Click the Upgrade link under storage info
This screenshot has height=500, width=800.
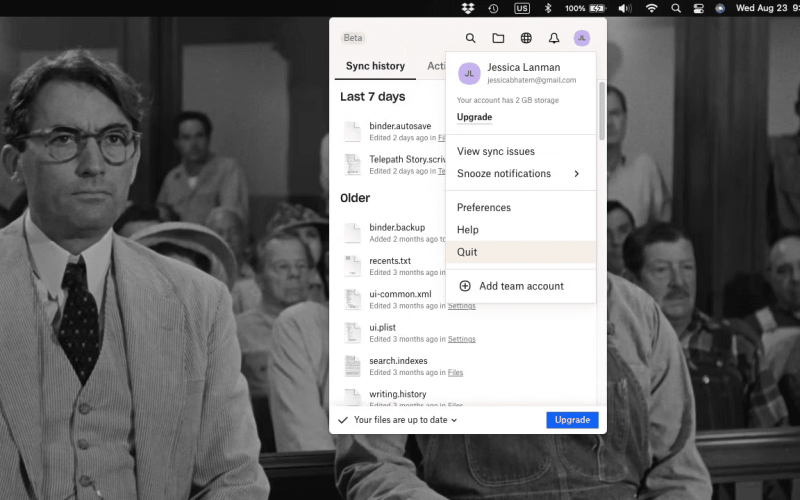[474, 117]
